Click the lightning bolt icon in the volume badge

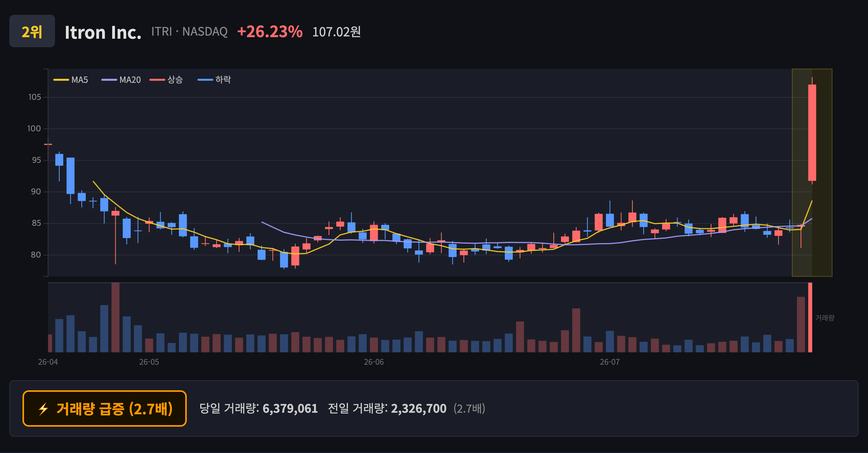click(43, 409)
